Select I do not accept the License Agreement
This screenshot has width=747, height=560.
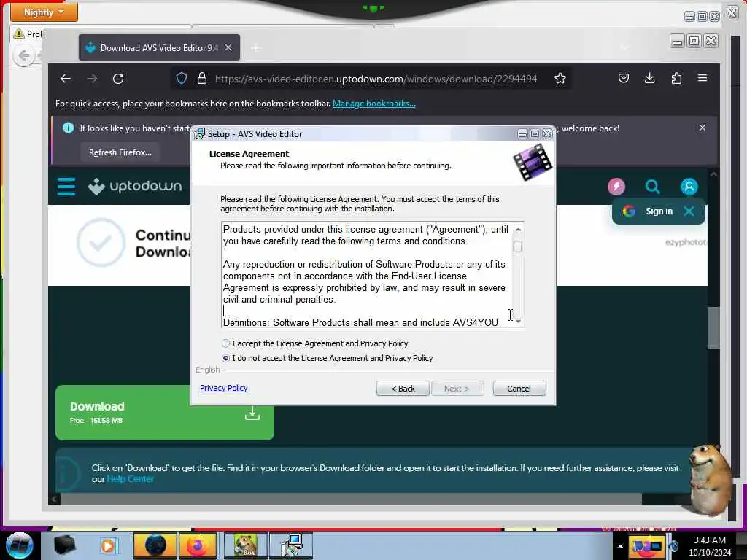pyautogui.click(x=226, y=358)
